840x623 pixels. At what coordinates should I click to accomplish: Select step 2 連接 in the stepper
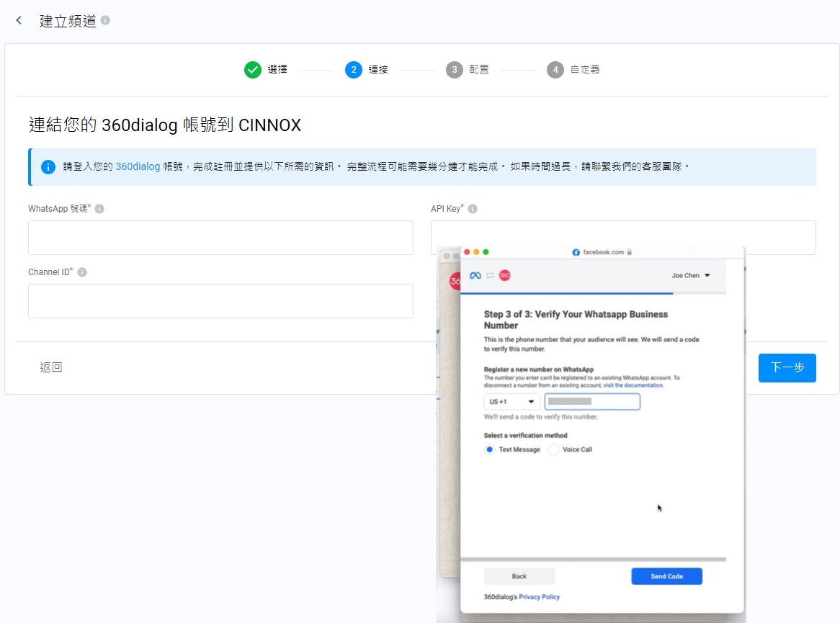(x=354, y=70)
